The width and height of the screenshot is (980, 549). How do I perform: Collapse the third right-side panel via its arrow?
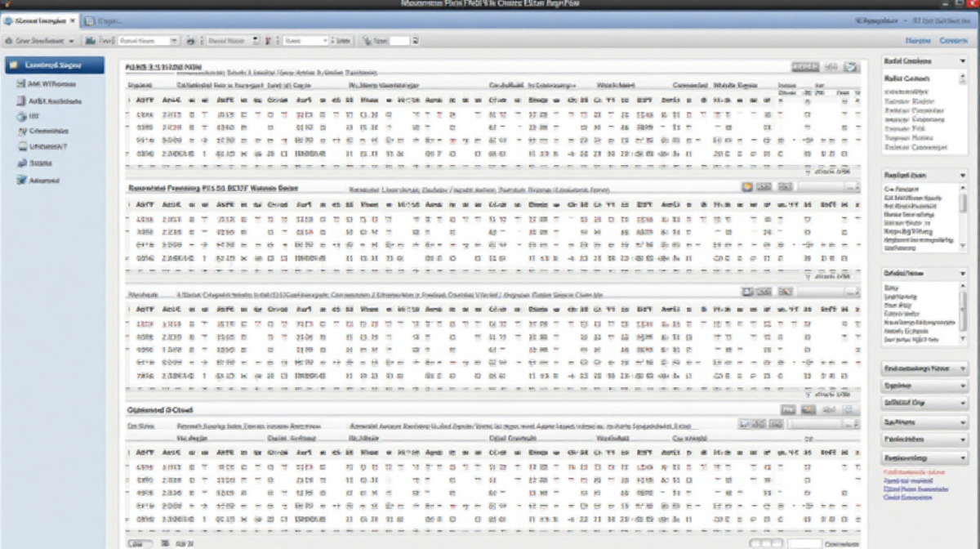click(x=961, y=274)
